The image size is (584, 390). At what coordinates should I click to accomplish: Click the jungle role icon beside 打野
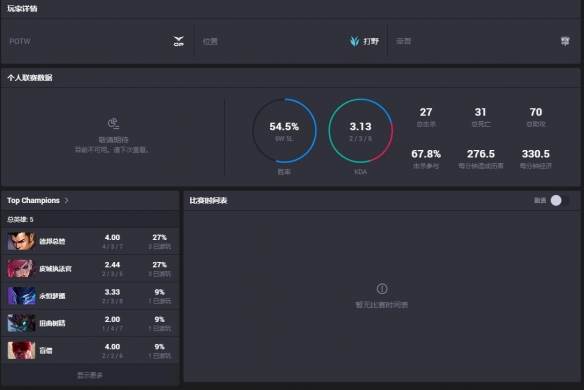tap(354, 41)
